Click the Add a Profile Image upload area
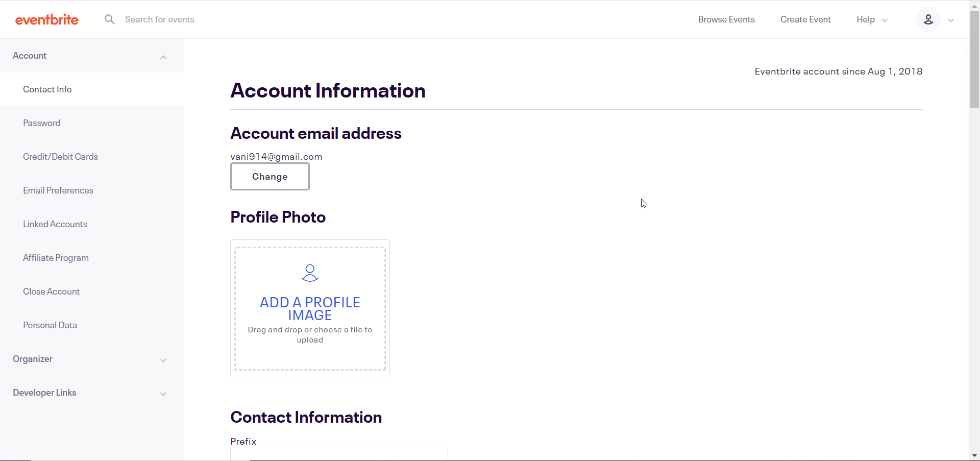The width and height of the screenshot is (980, 461). coord(310,308)
